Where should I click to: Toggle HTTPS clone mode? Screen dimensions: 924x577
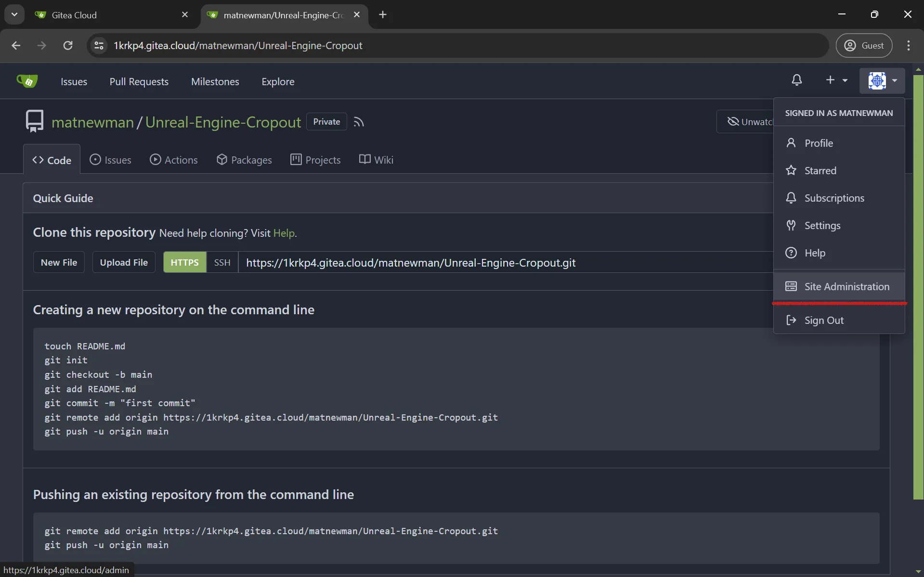[184, 262]
